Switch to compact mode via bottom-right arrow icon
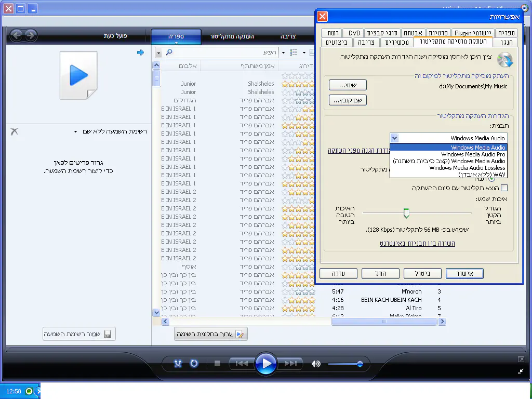This screenshot has height=399, width=532. 521,371
